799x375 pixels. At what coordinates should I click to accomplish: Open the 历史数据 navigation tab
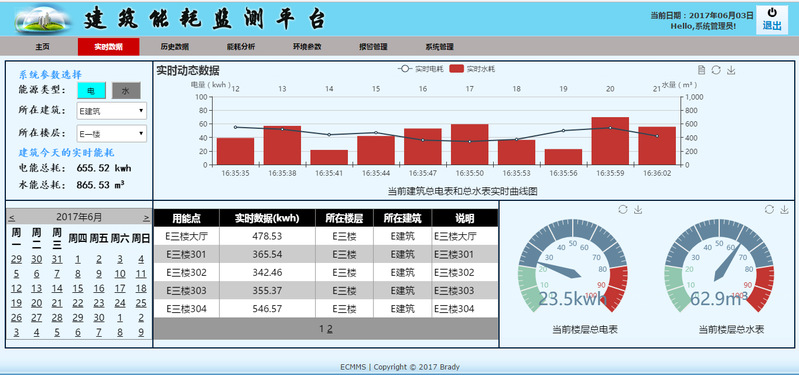click(175, 47)
